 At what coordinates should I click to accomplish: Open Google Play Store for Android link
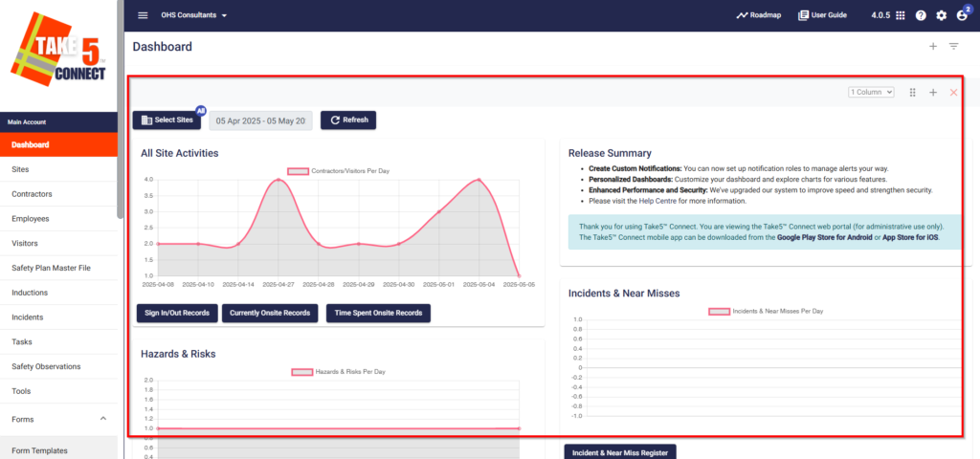[824, 238]
